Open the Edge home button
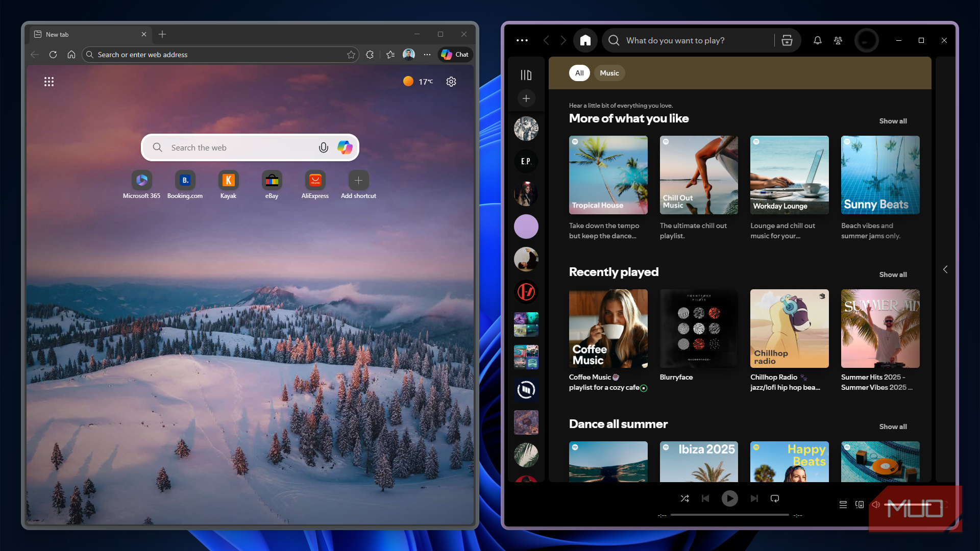 (71, 55)
